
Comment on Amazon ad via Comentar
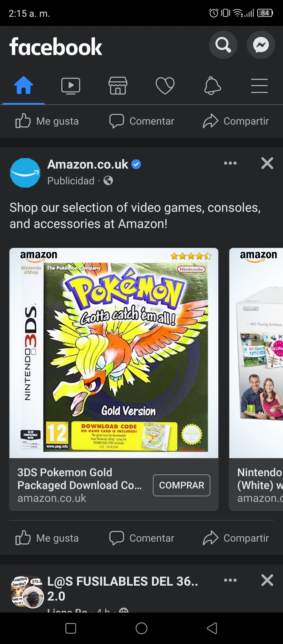tap(142, 538)
